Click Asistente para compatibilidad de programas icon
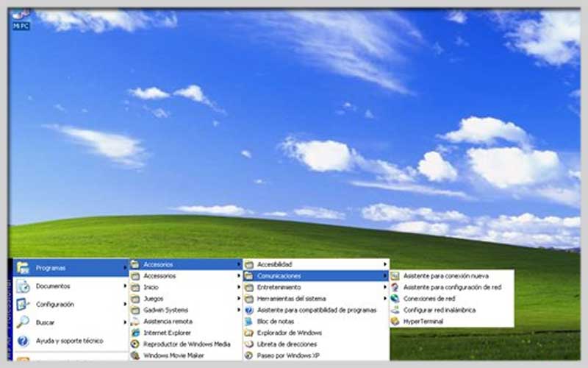The width and height of the screenshot is (588, 368). click(x=249, y=310)
